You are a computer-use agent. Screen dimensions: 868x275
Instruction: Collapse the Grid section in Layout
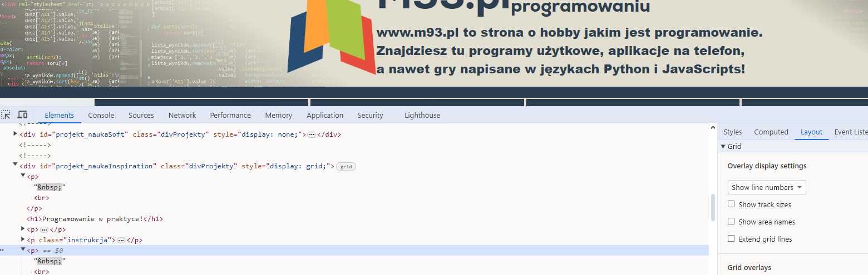pyautogui.click(x=723, y=147)
